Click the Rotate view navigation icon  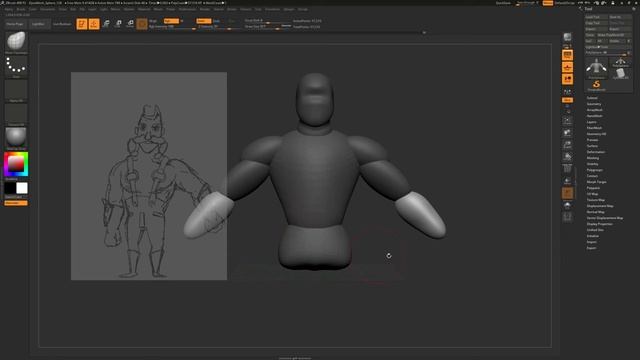pyautogui.click(x=567, y=157)
